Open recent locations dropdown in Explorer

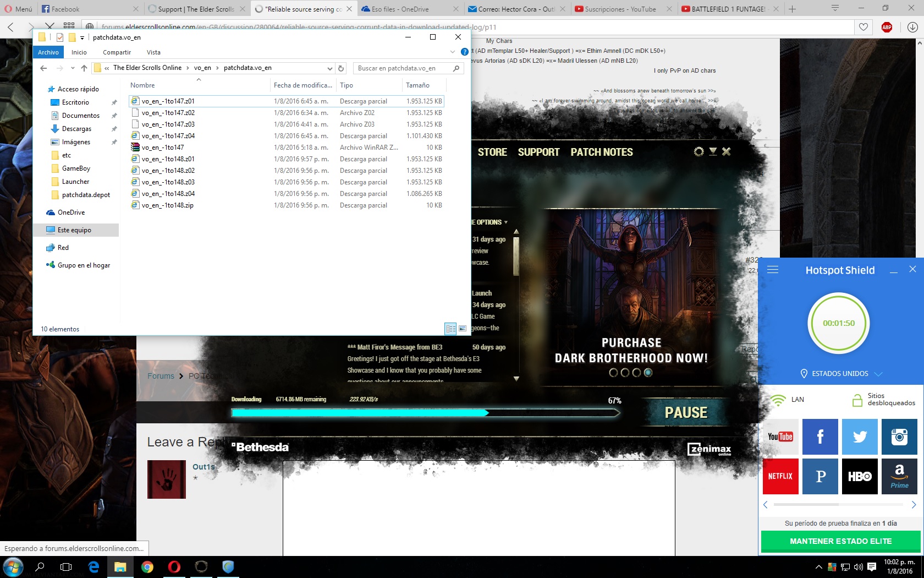tap(71, 68)
